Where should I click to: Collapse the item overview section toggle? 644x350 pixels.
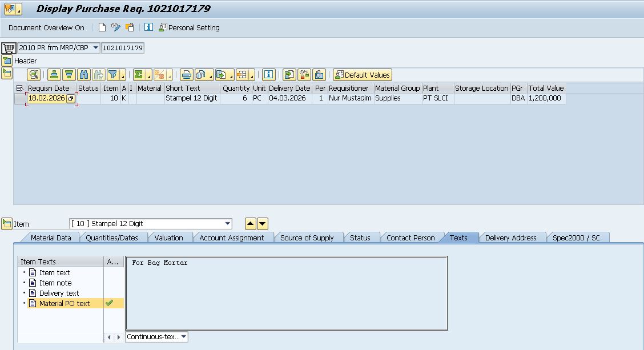tap(7, 73)
